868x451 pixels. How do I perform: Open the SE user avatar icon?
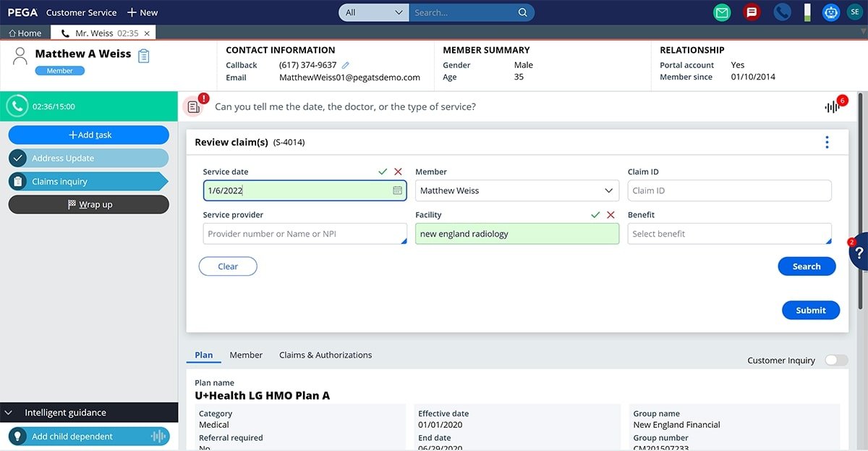(x=853, y=12)
